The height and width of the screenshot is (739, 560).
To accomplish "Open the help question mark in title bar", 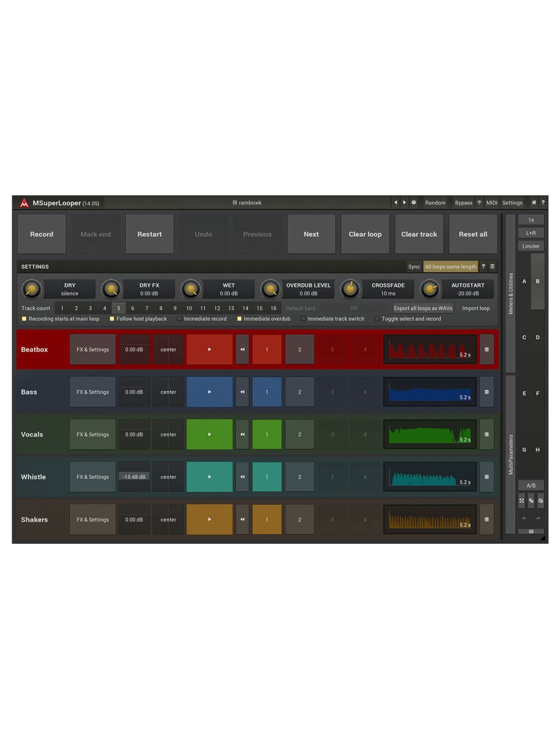I will 543,203.
